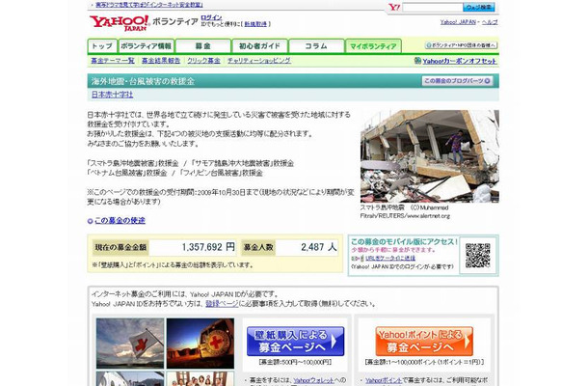
Task: Select the 募金 tab
Action: click(202, 45)
